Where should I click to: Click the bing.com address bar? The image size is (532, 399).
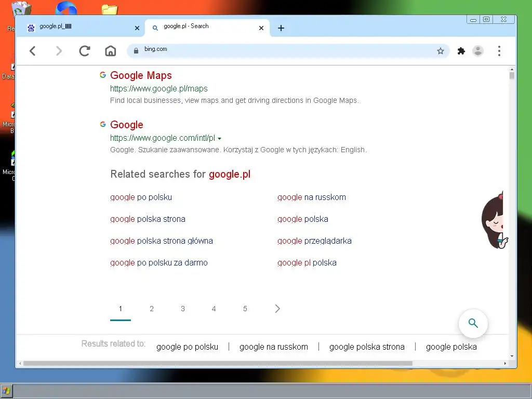point(288,51)
